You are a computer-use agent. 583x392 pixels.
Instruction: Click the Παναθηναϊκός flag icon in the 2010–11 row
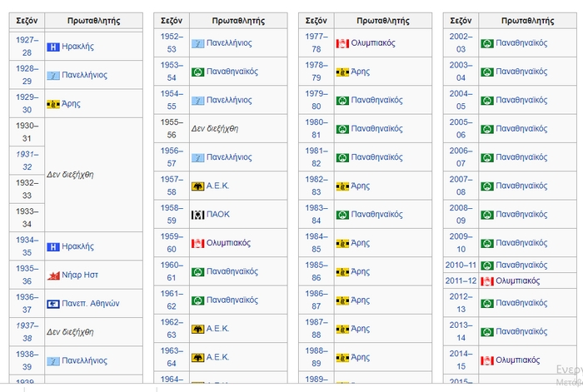pyautogui.click(x=487, y=265)
